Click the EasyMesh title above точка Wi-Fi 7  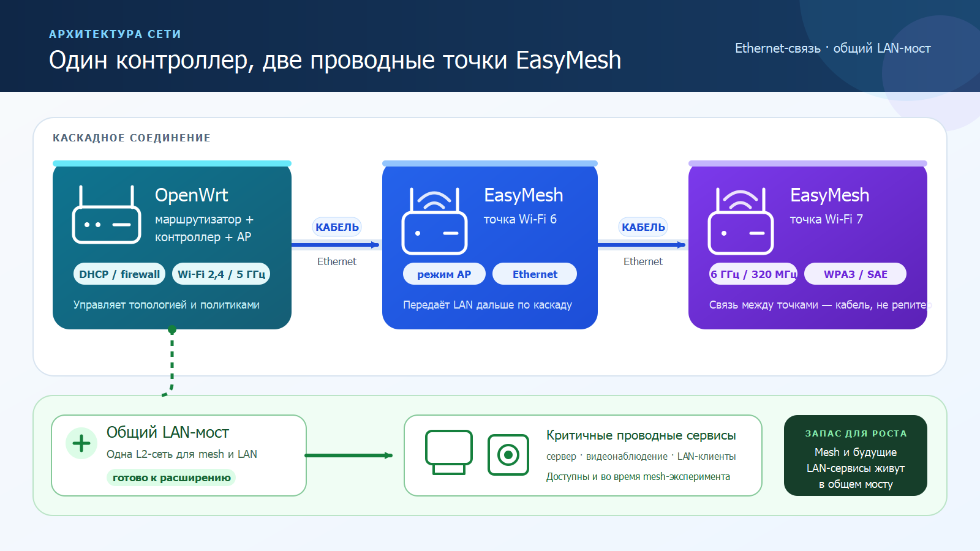click(x=829, y=195)
